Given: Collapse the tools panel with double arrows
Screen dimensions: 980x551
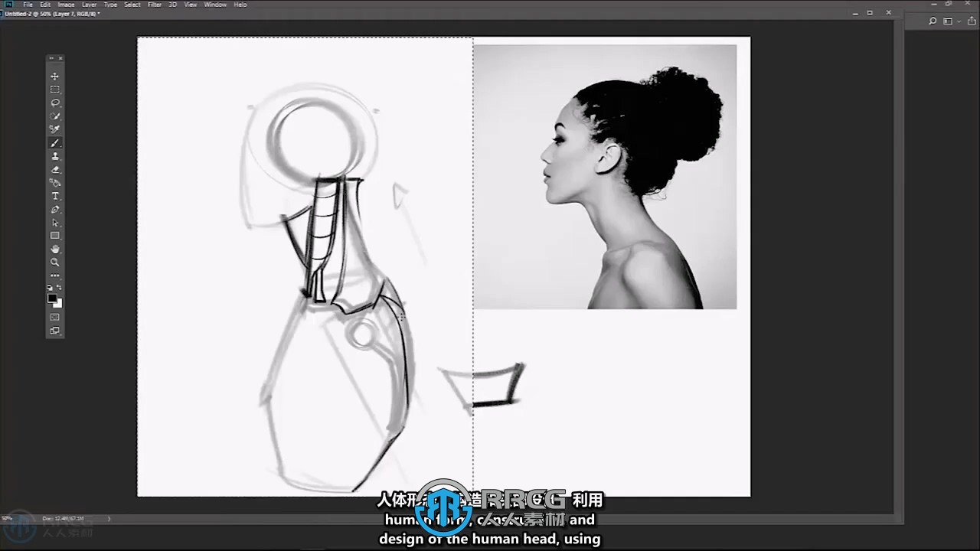Looking at the screenshot, I should click(x=51, y=59).
